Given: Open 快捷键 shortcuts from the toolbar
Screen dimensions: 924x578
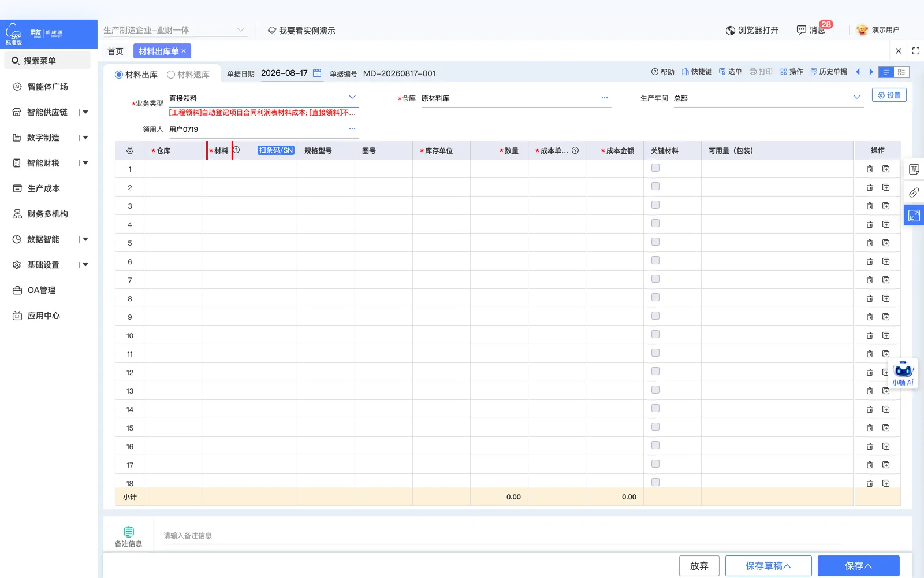Looking at the screenshot, I should click(696, 72).
